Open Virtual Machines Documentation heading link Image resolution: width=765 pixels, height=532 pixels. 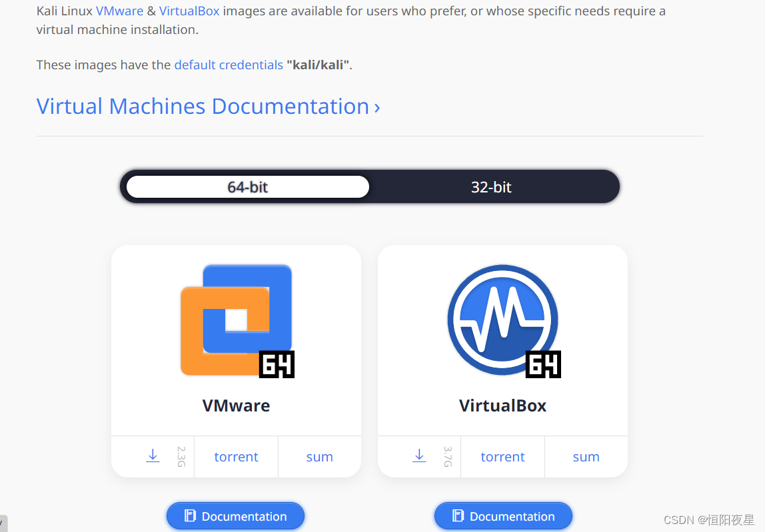[209, 107]
